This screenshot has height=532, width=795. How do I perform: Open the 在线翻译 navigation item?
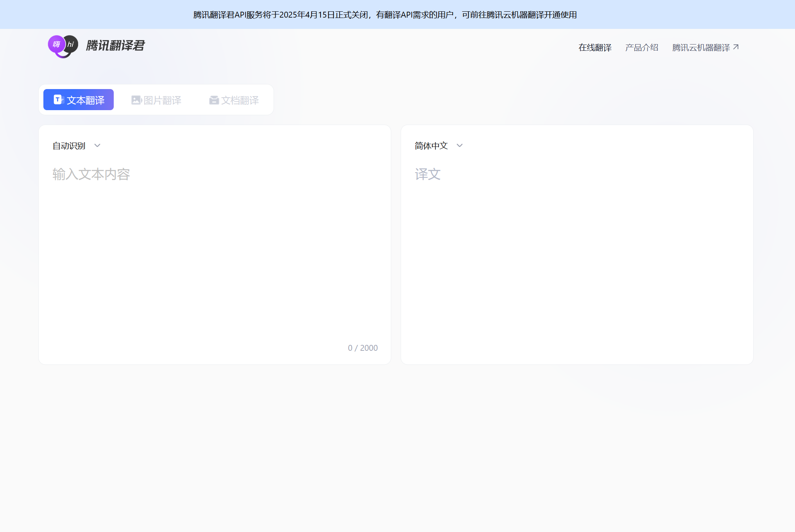[595, 47]
